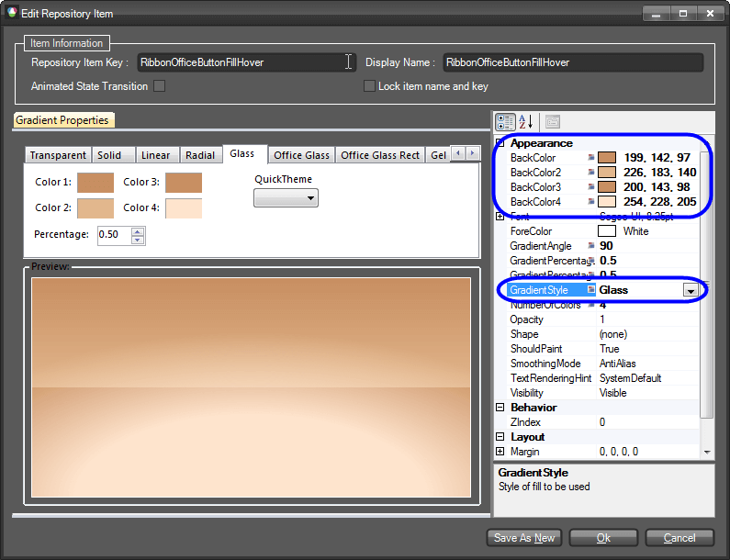Switch to the Office Glass tab
The height and width of the screenshot is (560, 730).
301,155
